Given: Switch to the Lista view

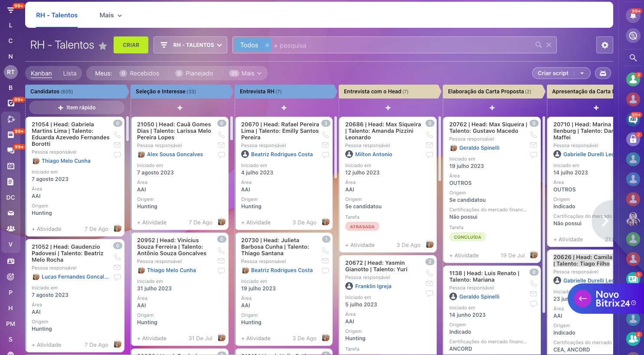Looking at the screenshot, I should point(69,73).
